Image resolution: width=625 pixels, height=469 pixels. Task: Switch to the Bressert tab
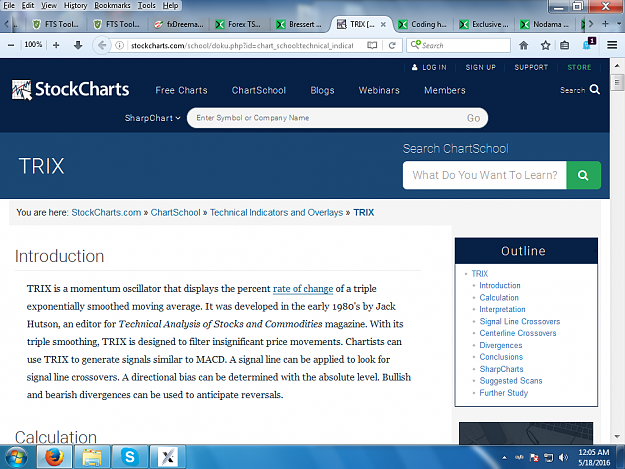(299, 24)
